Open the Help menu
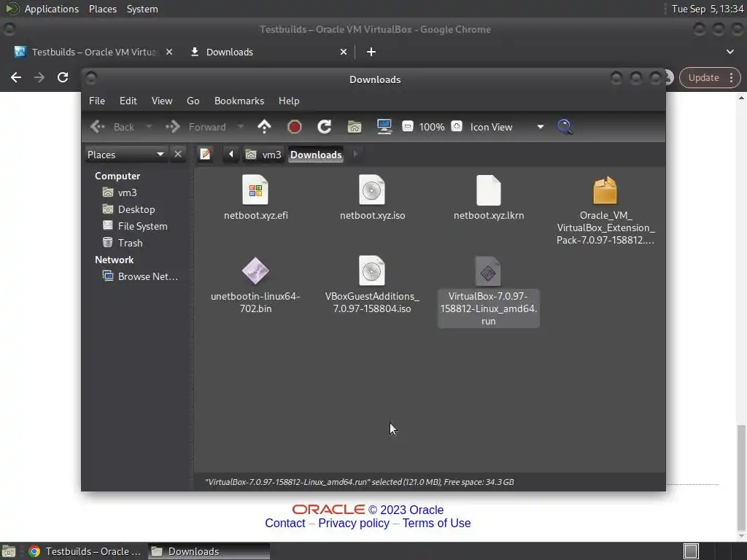The height and width of the screenshot is (560, 747). 289,101
